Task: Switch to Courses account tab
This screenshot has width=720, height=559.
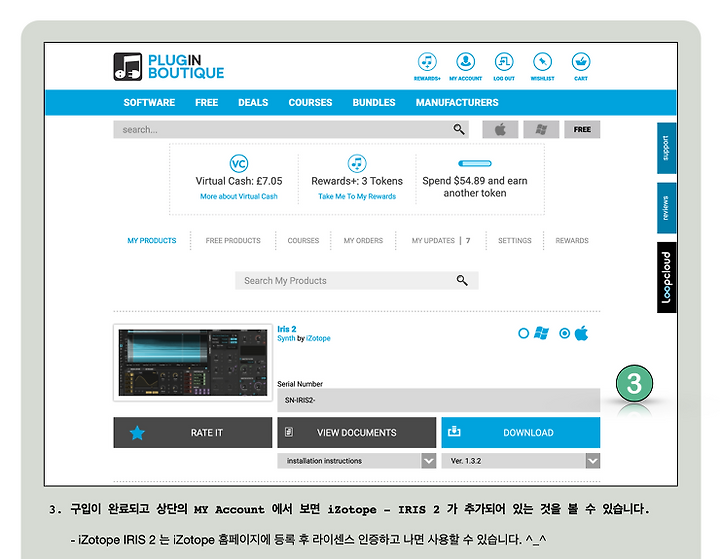Action: [303, 240]
